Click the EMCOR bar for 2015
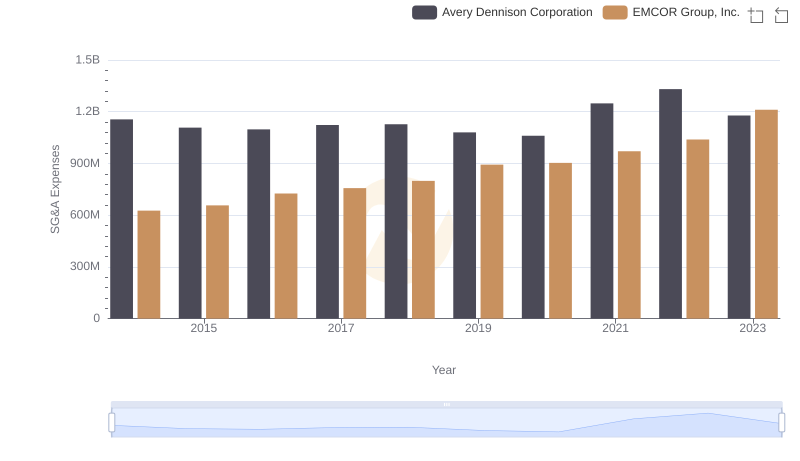 (x=217, y=262)
